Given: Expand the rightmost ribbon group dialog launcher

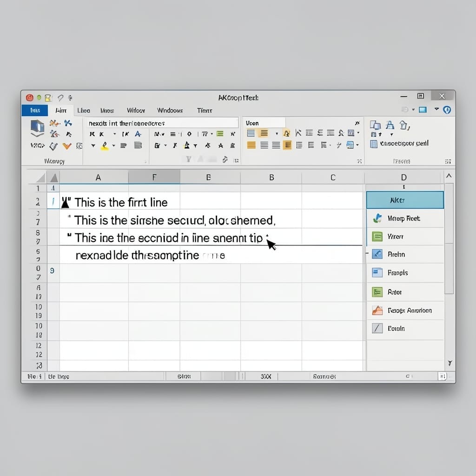Looking at the screenshot, I should (x=448, y=161).
